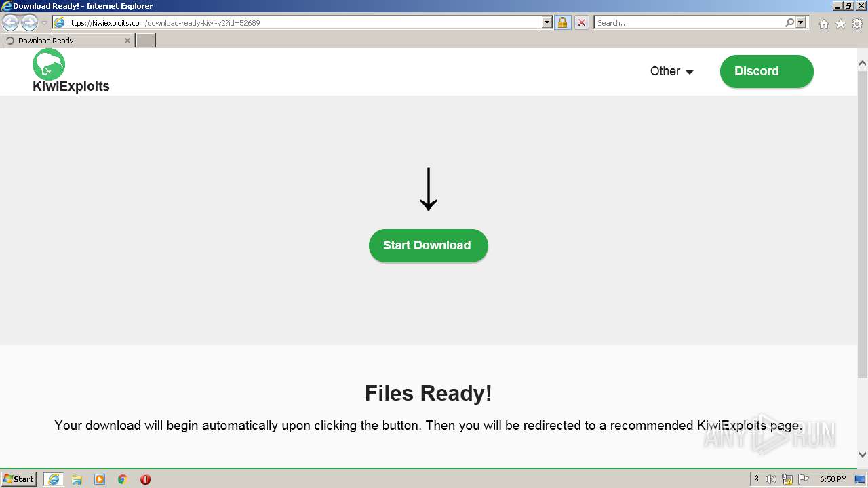This screenshot has width=868, height=488.
Task: Click the Internet Explorer title bar icon
Action: click(x=6, y=6)
